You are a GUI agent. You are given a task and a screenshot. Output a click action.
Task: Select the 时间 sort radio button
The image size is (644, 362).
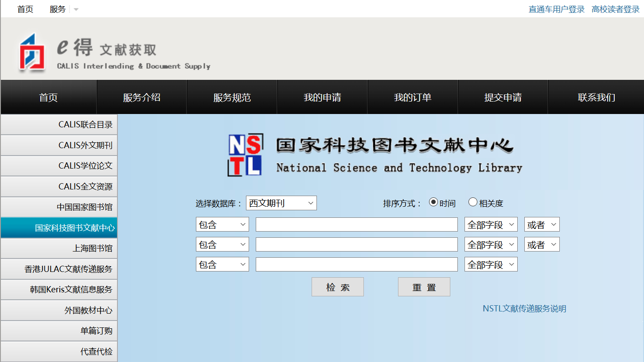[x=433, y=202]
